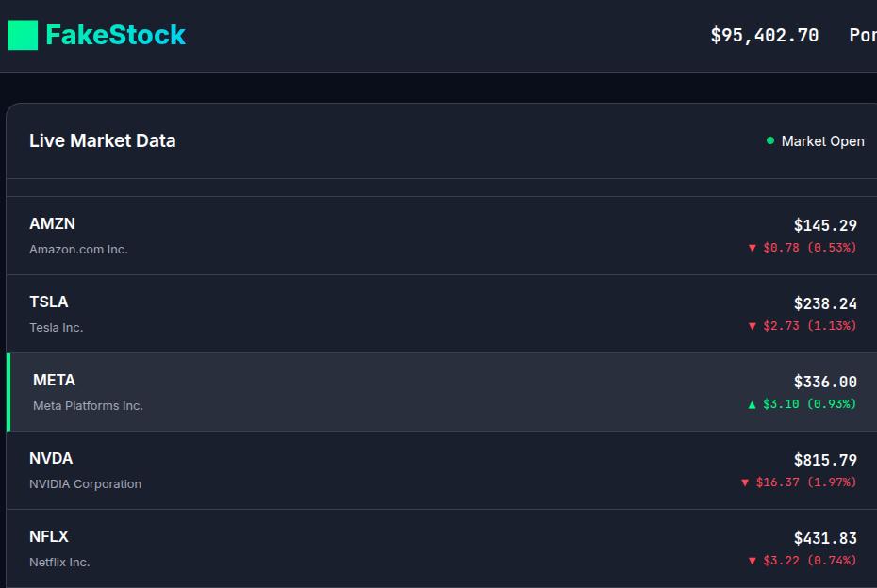Click the FakeStock brand title
This screenshot has width=877, height=588.
click(115, 35)
